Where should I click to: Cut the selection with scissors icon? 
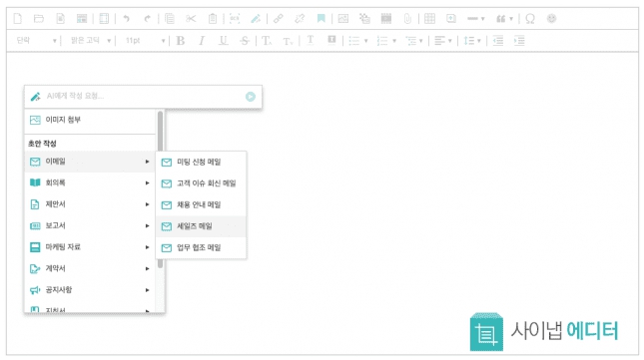(x=191, y=19)
